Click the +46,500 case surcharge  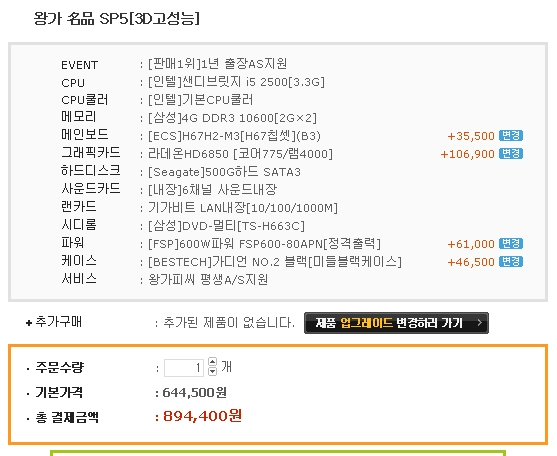tap(471, 262)
